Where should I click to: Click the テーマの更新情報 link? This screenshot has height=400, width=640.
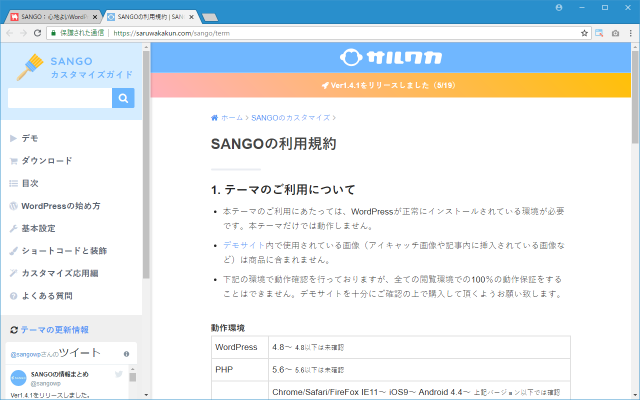pyautogui.click(x=55, y=330)
